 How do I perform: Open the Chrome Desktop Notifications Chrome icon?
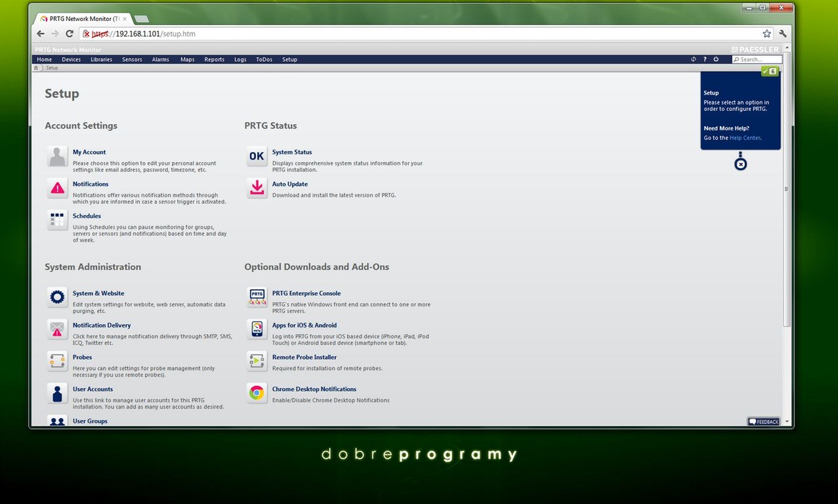tap(257, 393)
